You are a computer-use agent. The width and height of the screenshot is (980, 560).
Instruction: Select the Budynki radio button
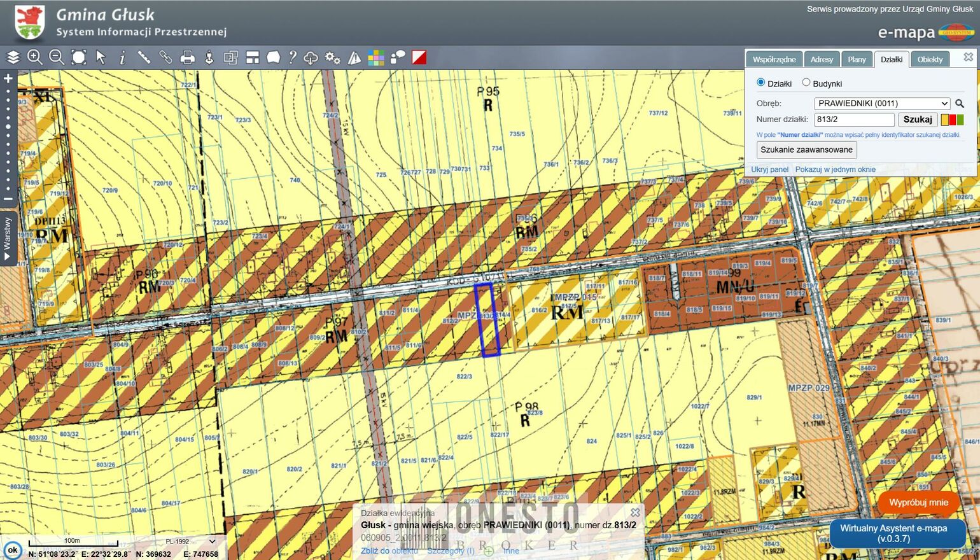click(x=806, y=83)
